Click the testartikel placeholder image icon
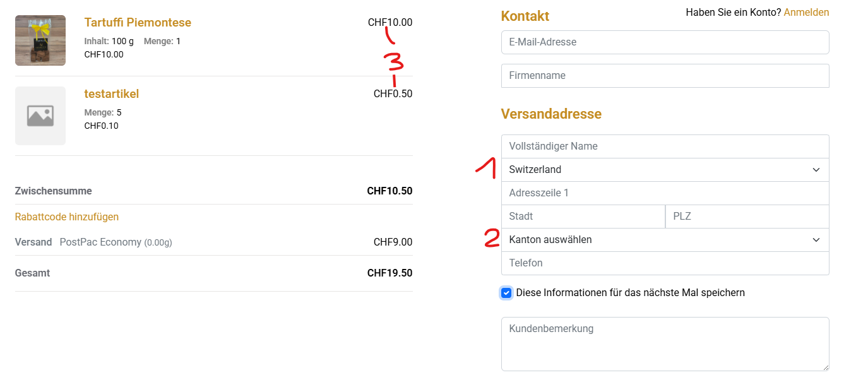Image resolution: width=868 pixels, height=375 pixels. click(x=40, y=116)
